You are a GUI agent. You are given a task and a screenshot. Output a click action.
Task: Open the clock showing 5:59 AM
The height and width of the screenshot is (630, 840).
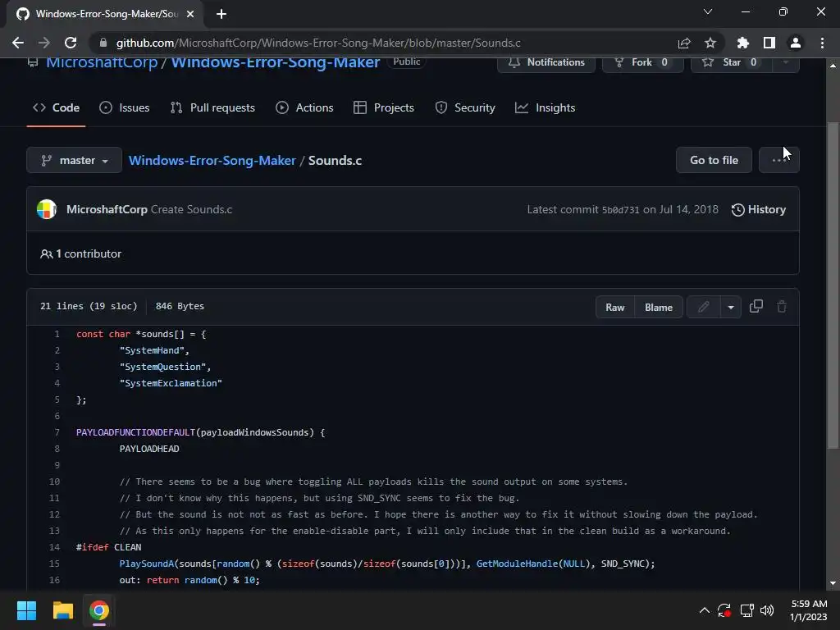(809, 610)
